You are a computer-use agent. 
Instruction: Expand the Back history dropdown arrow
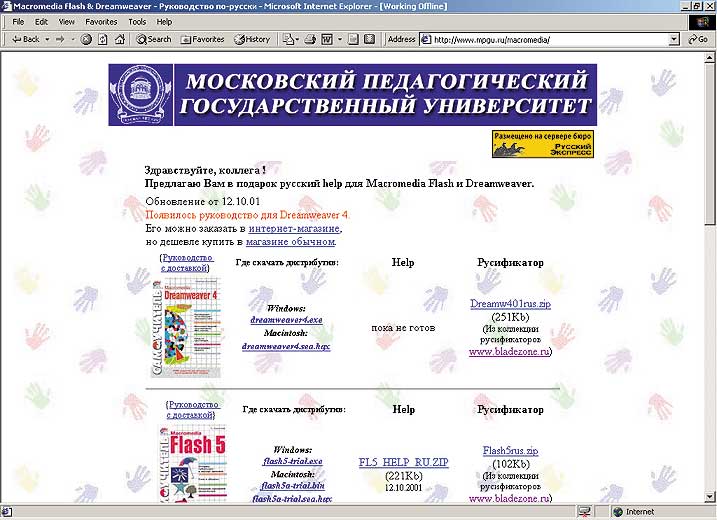(47, 39)
